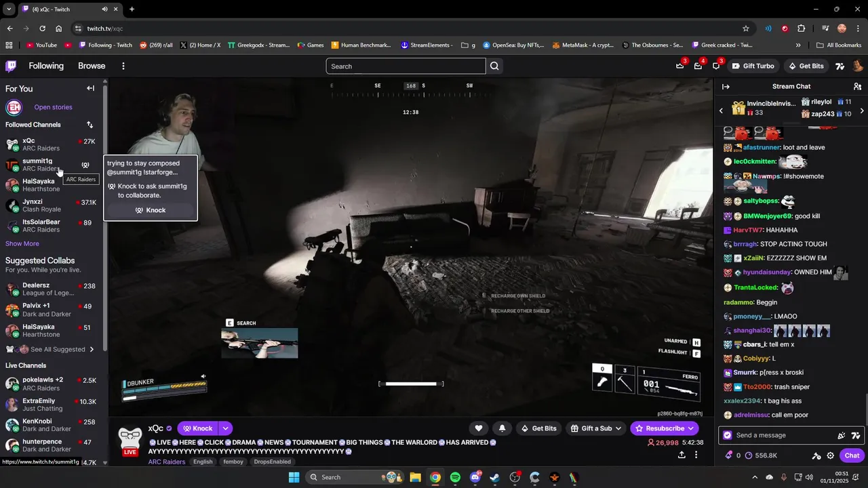Expand the Resubscribe dropdown
The height and width of the screenshot is (488, 868).
click(x=691, y=428)
